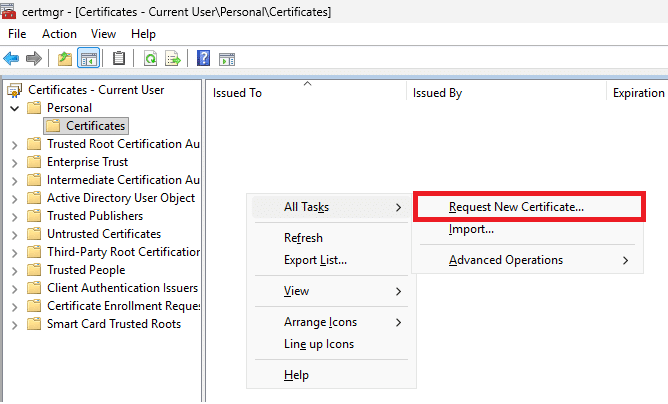Click the Up One Level folder icon
This screenshot has height=404, width=668.
[65, 59]
